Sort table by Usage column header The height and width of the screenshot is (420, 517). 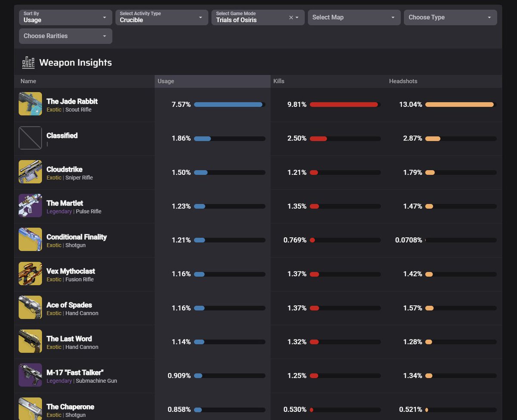pyautogui.click(x=166, y=81)
